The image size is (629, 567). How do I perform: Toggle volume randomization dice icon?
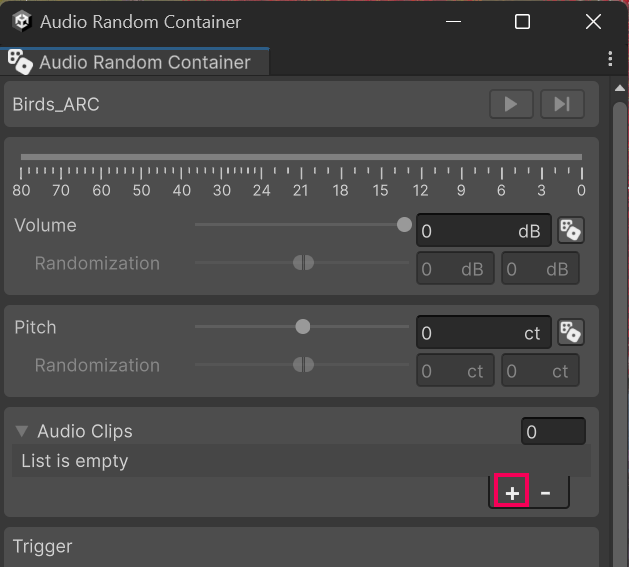pyautogui.click(x=571, y=231)
